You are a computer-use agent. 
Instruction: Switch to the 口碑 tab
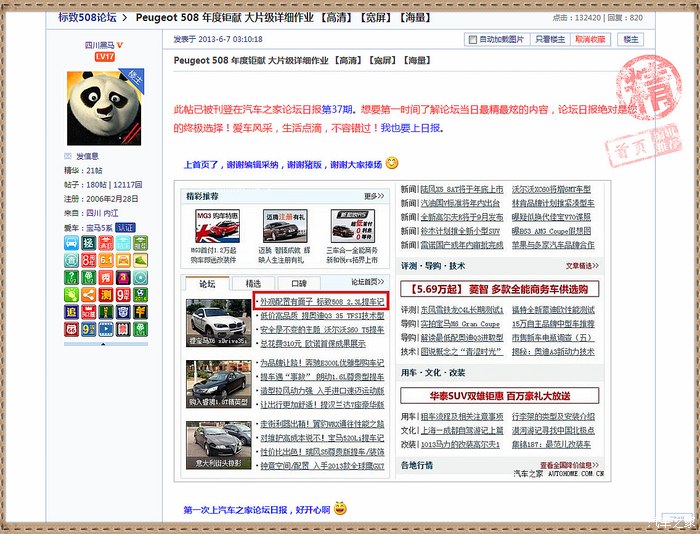[x=299, y=284]
